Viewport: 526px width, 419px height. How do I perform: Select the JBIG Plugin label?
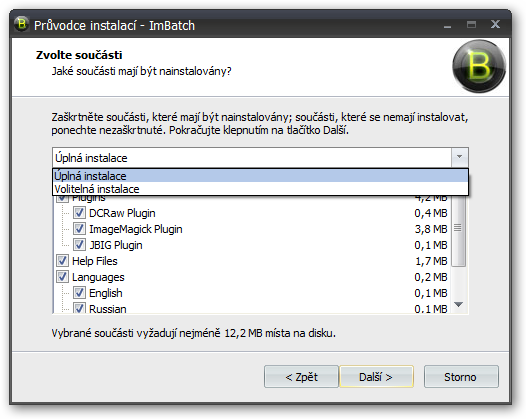point(116,245)
